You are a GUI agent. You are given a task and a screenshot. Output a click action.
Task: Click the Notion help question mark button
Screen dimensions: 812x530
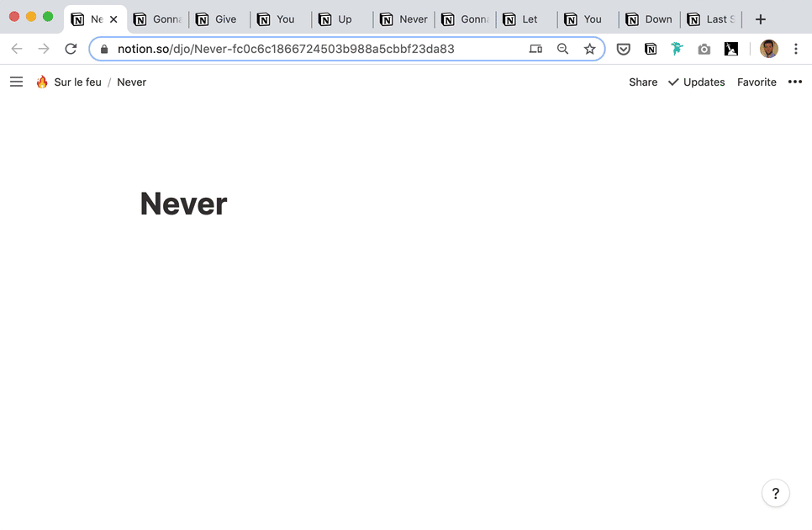pos(775,494)
